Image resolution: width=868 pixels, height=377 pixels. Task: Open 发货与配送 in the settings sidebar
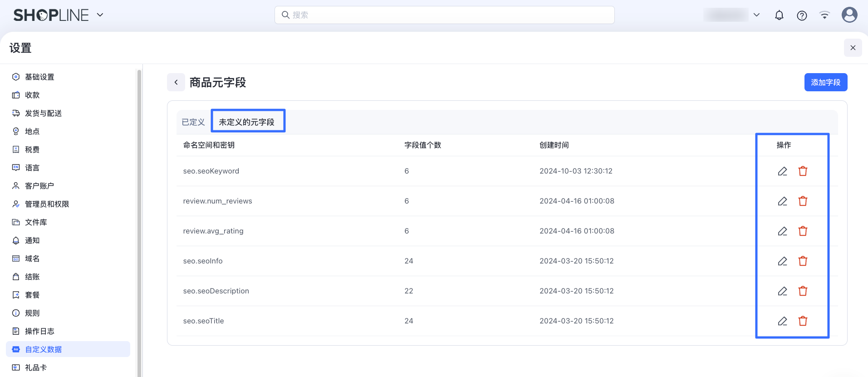pyautogui.click(x=43, y=113)
